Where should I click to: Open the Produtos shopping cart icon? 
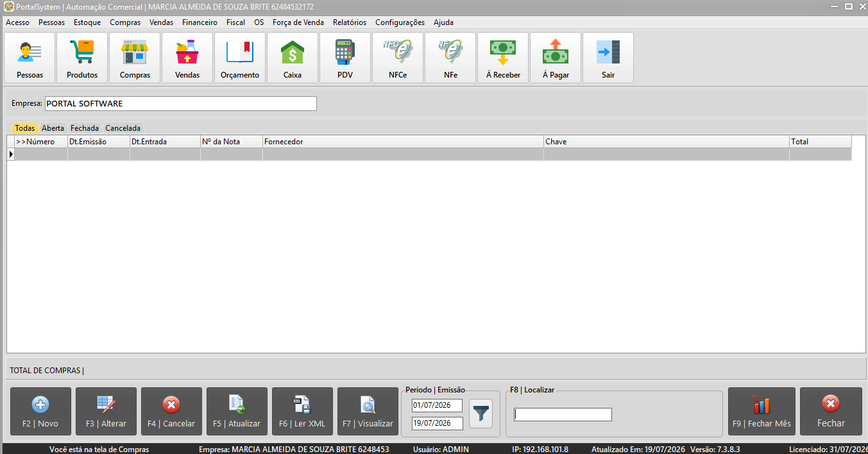point(82,58)
